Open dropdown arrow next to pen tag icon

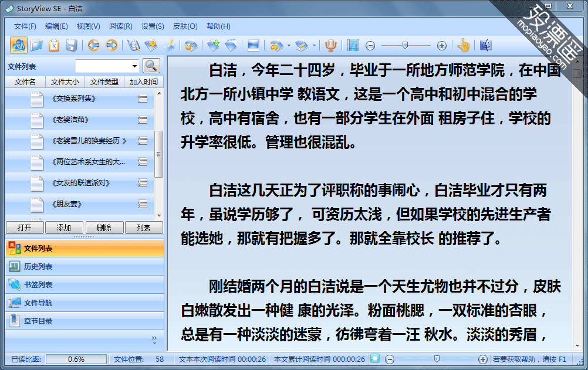(x=314, y=46)
